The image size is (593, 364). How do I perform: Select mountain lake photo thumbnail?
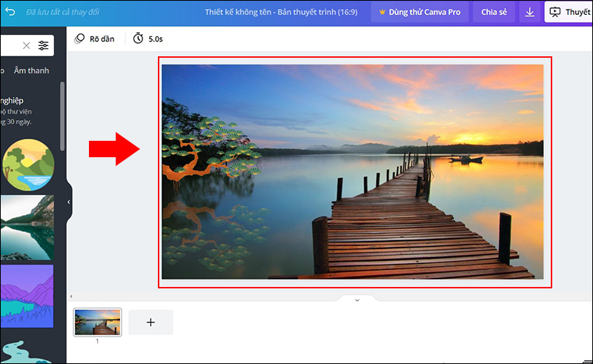pyautogui.click(x=27, y=228)
